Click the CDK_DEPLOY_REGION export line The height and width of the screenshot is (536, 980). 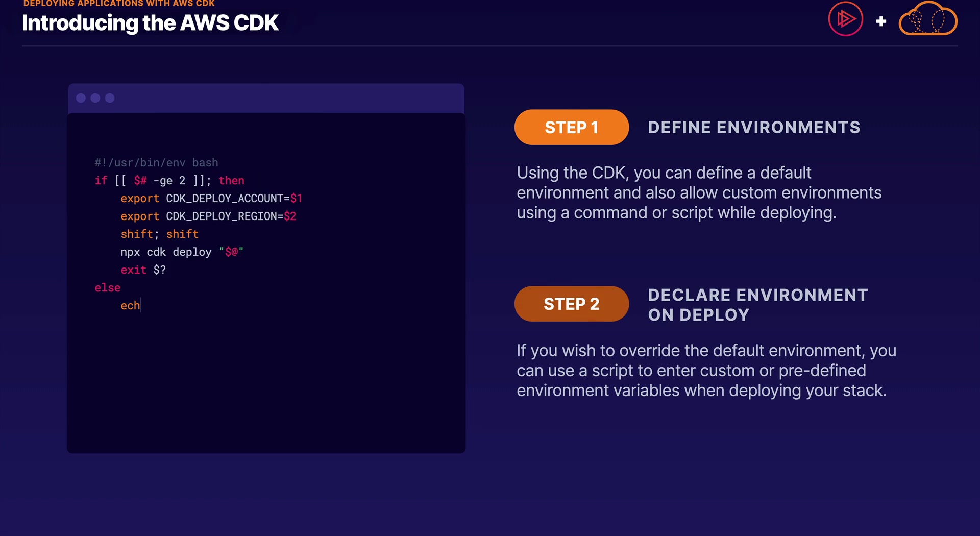(x=208, y=216)
